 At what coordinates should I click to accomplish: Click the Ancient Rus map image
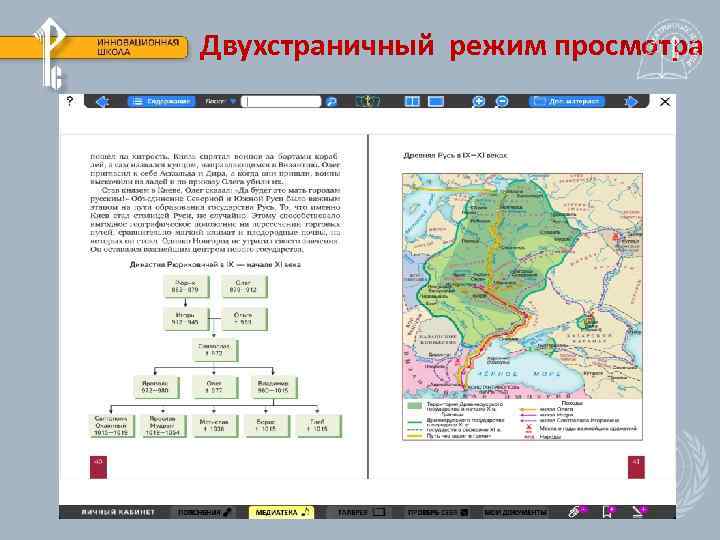pos(522,307)
